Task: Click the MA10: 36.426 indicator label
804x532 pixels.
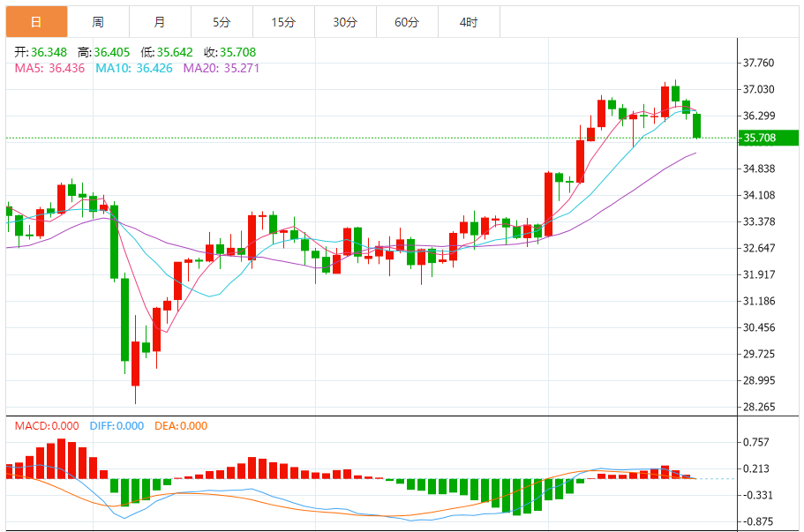Action: pyautogui.click(x=134, y=68)
